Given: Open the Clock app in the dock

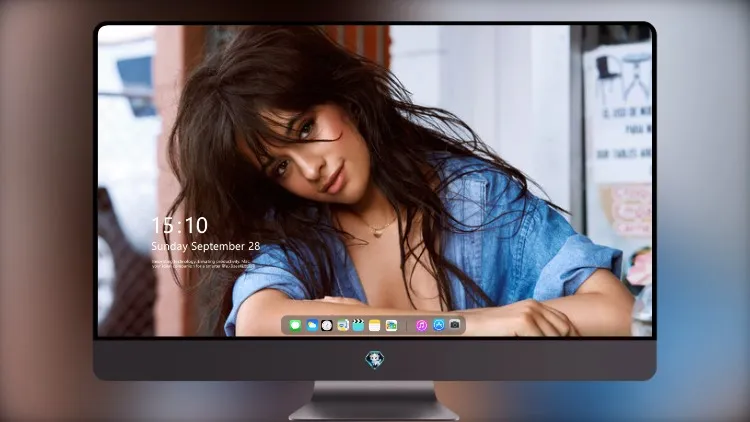Looking at the screenshot, I should (x=327, y=325).
